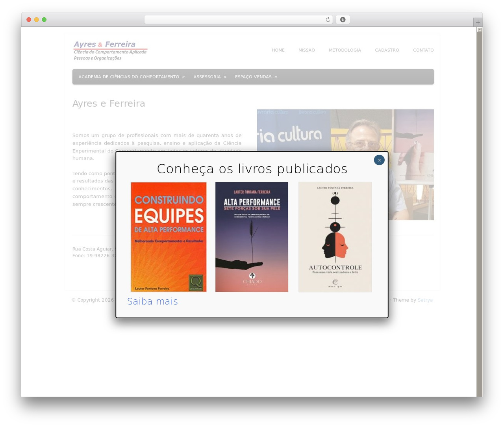This screenshot has width=504, height=427.
Task: Expand Academia de Ciências do Comportamento submenu
Action: pyautogui.click(x=132, y=77)
